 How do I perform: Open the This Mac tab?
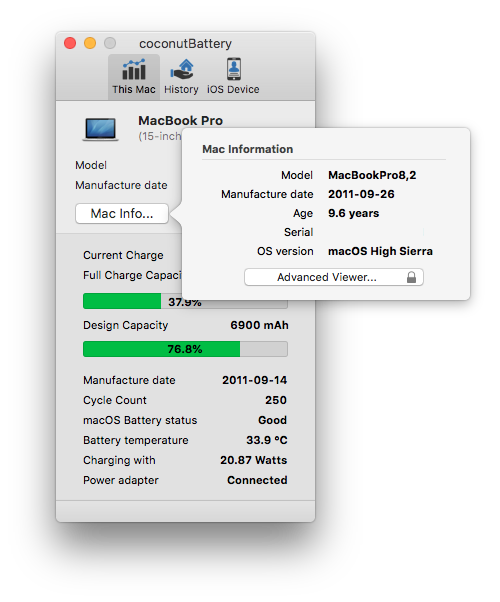click(134, 77)
